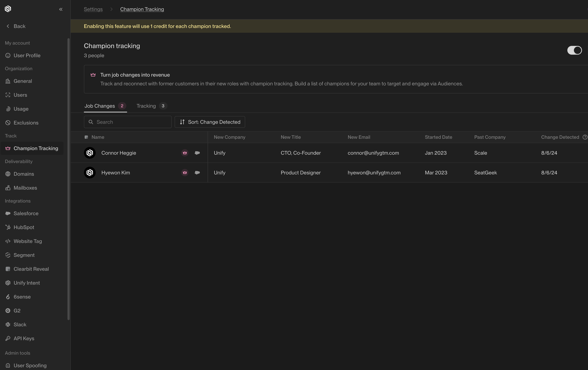Screen dimensions: 588x370
Task: Click Connor Heggie's Salesforce cloud icon
Action: 197,153
